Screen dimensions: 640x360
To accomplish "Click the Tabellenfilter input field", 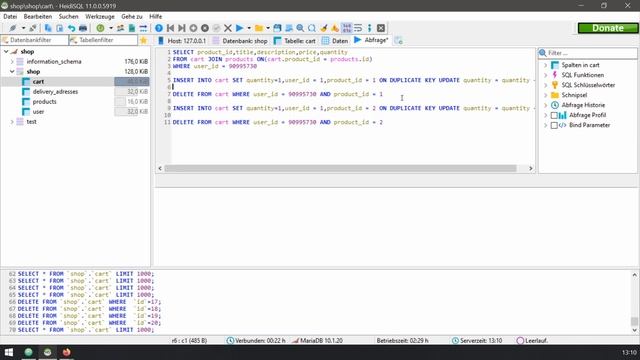I will point(103,40).
